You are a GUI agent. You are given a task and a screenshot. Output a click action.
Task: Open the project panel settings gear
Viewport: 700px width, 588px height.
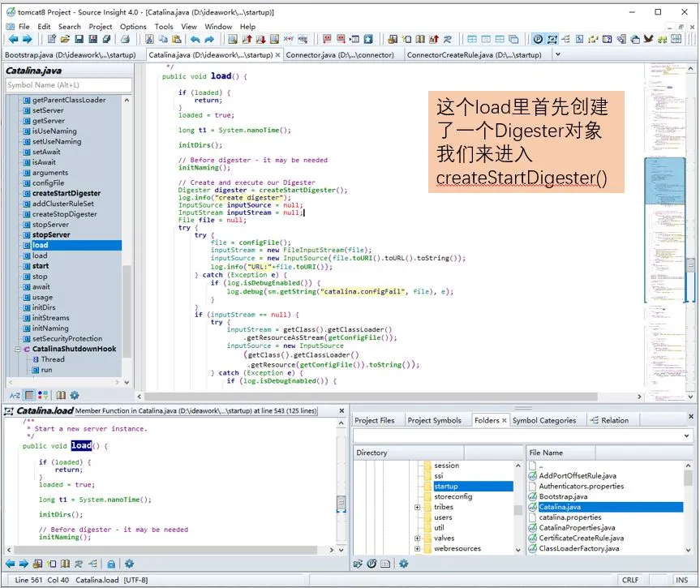click(404, 564)
